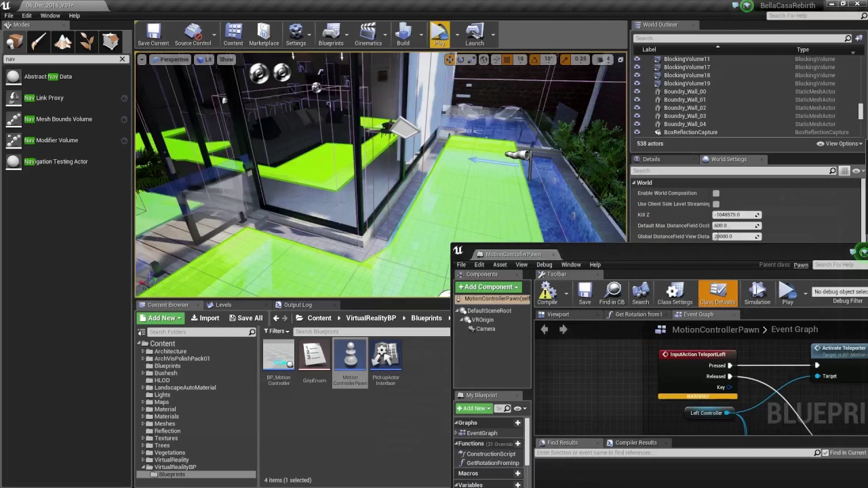Open the Window menu in main editor
Screen dimensions: 868x488
tap(50, 16)
